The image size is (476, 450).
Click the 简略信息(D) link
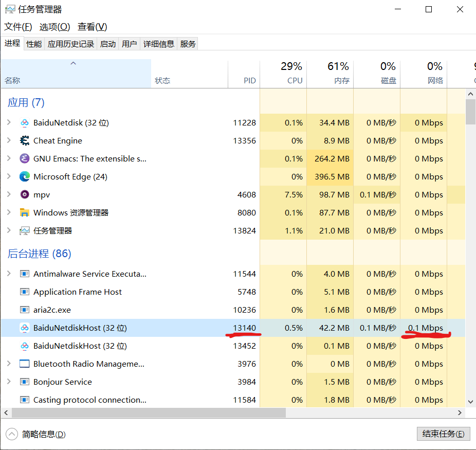(x=43, y=434)
